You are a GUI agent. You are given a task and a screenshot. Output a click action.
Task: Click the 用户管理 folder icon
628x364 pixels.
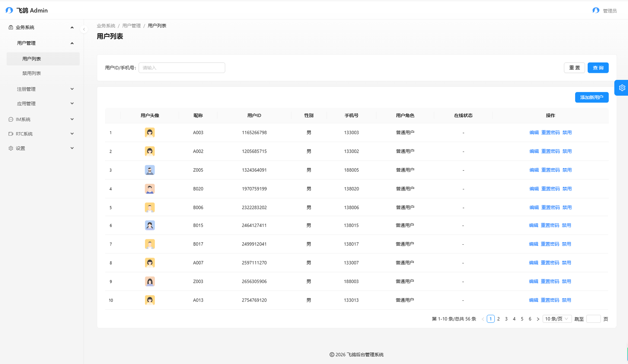click(x=26, y=43)
